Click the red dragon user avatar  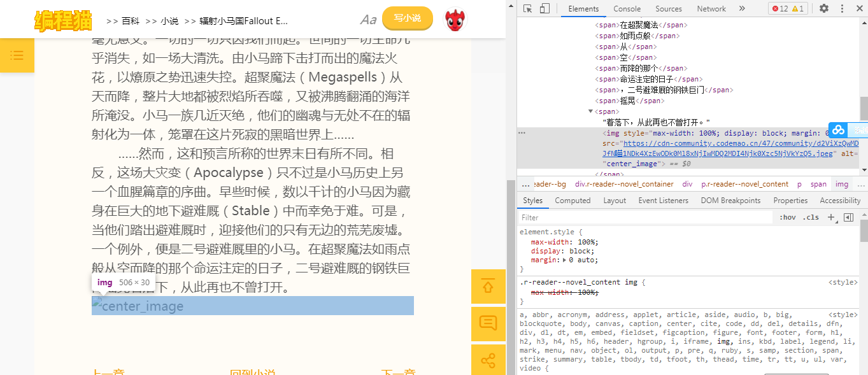[x=455, y=20]
